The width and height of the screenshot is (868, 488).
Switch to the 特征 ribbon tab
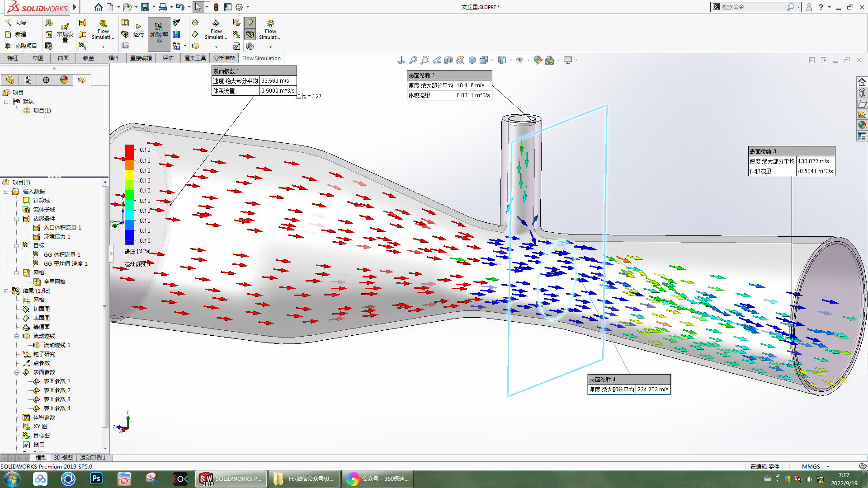coord(13,58)
